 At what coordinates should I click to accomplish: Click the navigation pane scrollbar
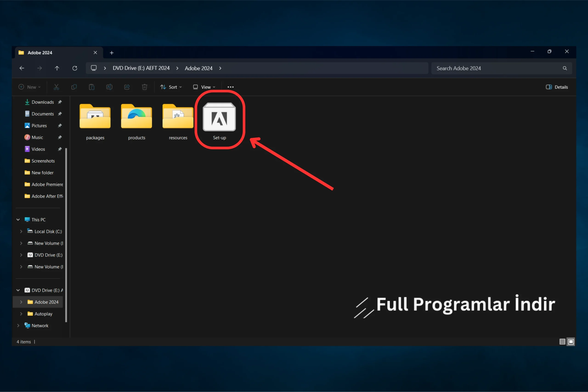click(66, 235)
